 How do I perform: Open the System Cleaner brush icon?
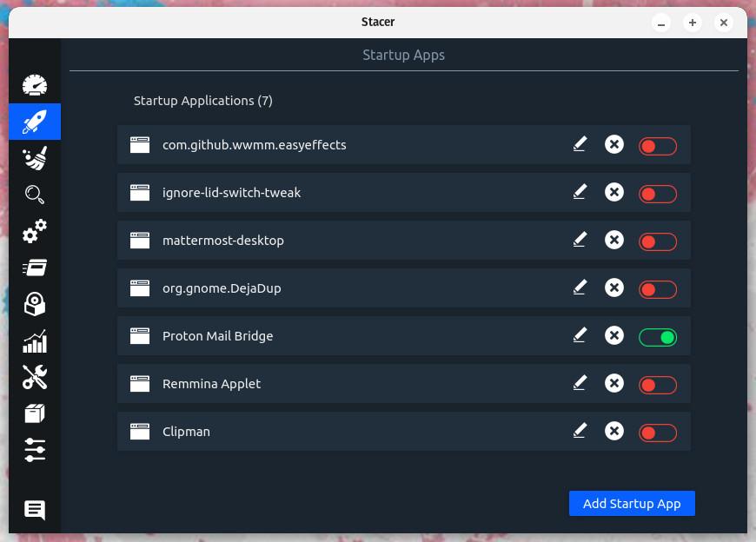(35, 158)
